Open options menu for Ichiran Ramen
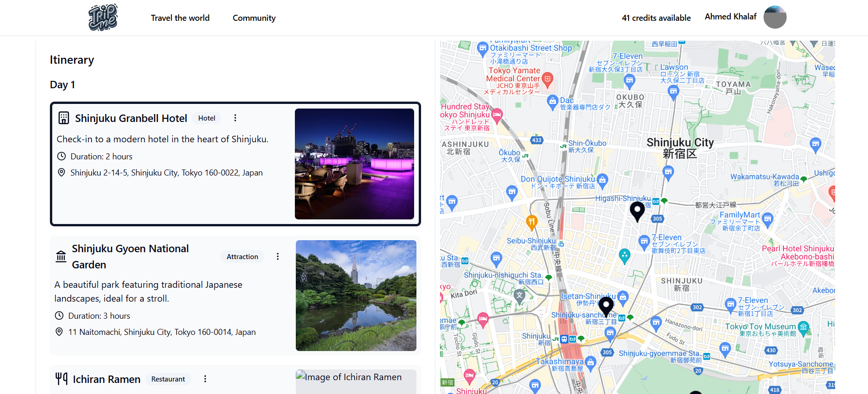The width and height of the screenshot is (868, 394). click(x=205, y=379)
